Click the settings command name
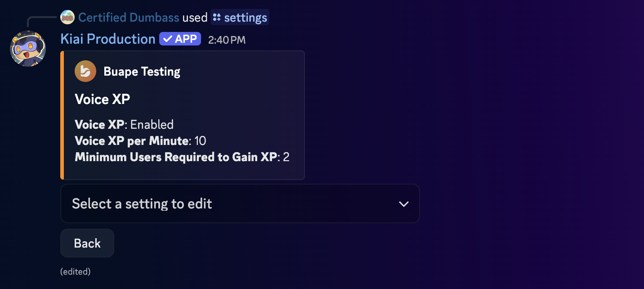 coord(246,18)
